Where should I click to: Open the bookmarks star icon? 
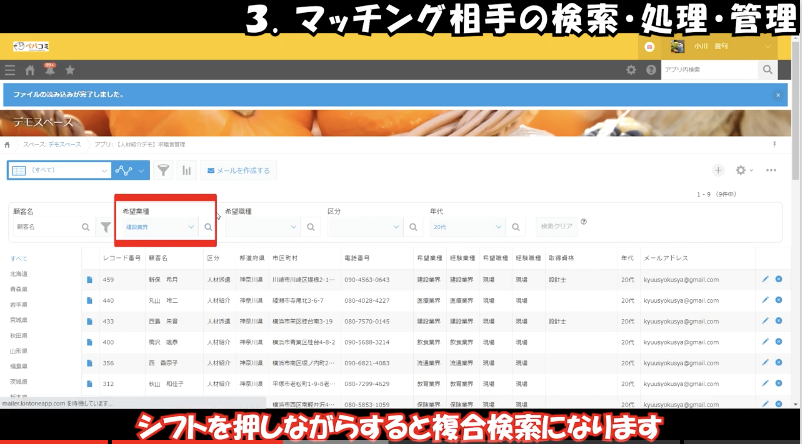[69, 70]
